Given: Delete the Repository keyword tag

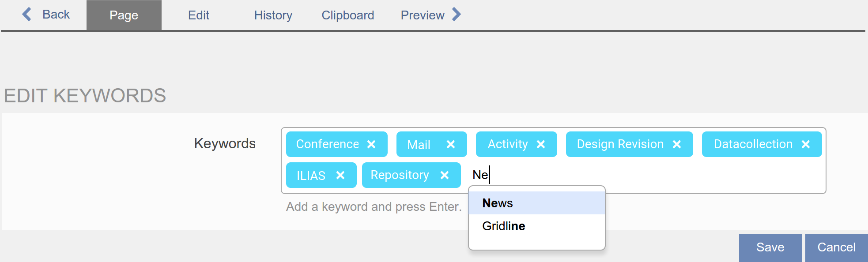Looking at the screenshot, I should (x=444, y=175).
